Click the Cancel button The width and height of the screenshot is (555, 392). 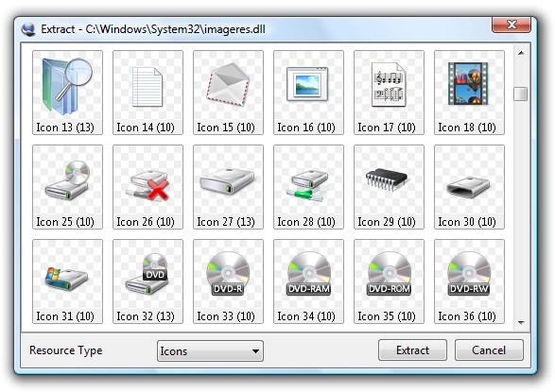[x=489, y=350]
